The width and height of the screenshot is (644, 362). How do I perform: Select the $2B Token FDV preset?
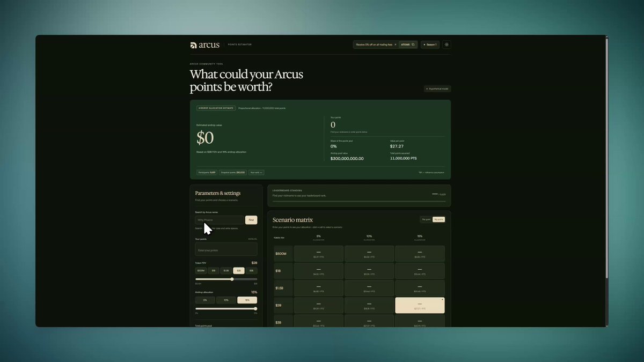coord(239,271)
